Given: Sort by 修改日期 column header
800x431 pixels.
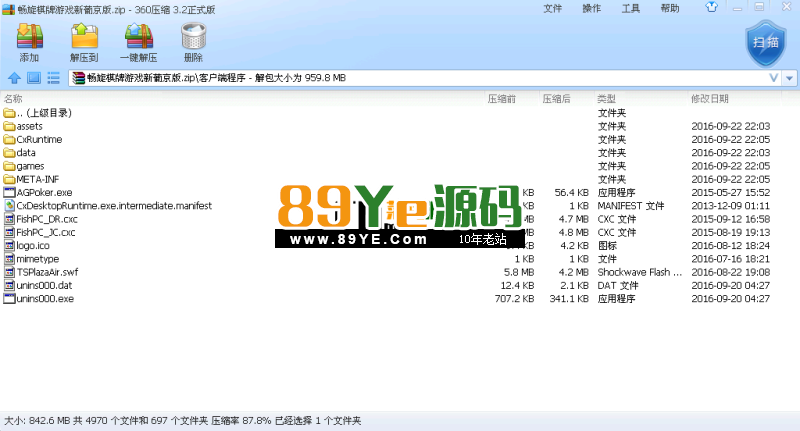Looking at the screenshot, I should [x=709, y=98].
